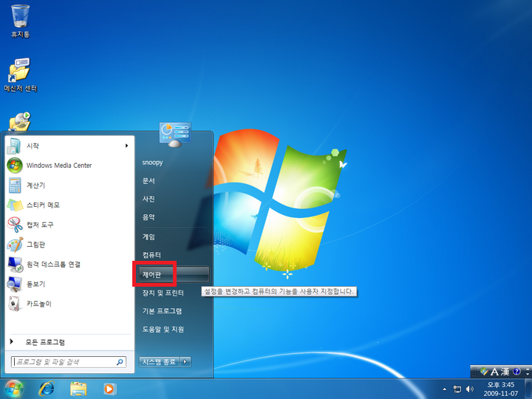
Task: Click the 돋보기 magnifier icon
Action: (x=15, y=284)
